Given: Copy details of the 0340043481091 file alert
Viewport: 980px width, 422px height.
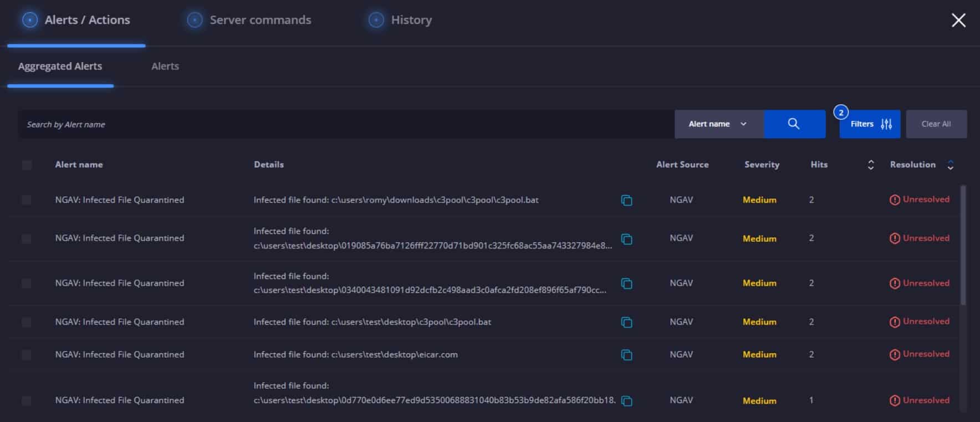Looking at the screenshot, I should tap(626, 283).
